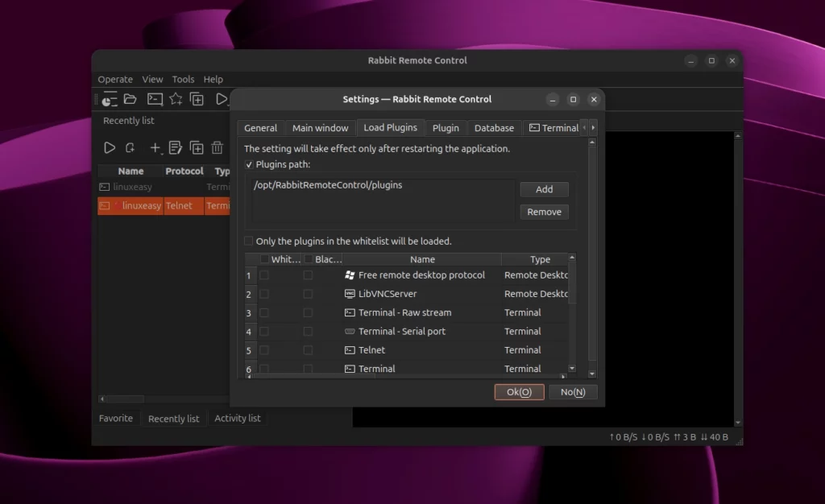
Task: Toggle the Whitelist column header checkbox
Action: pyautogui.click(x=264, y=259)
